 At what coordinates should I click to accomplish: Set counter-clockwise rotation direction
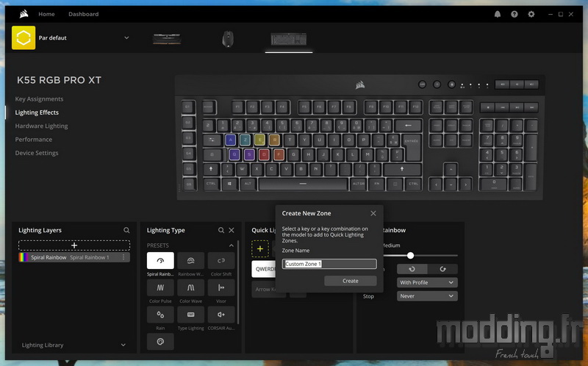412,269
